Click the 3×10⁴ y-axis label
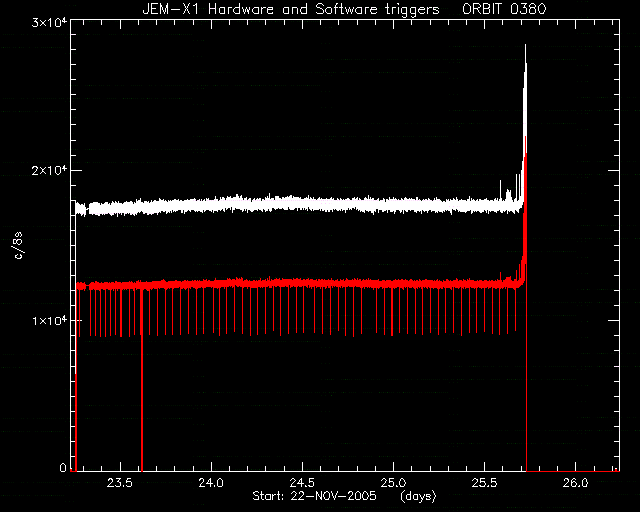This screenshot has width=640, height=512. (x=49, y=22)
